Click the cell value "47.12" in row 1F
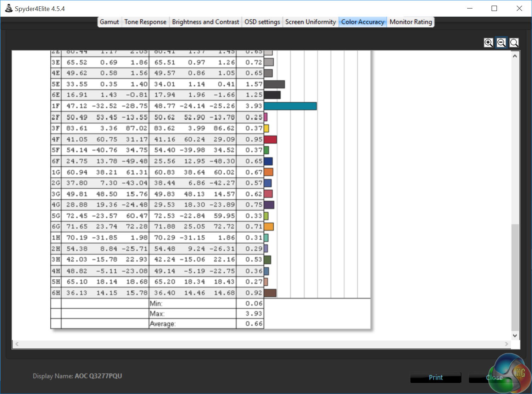This screenshot has height=394, width=532. click(x=77, y=106)
